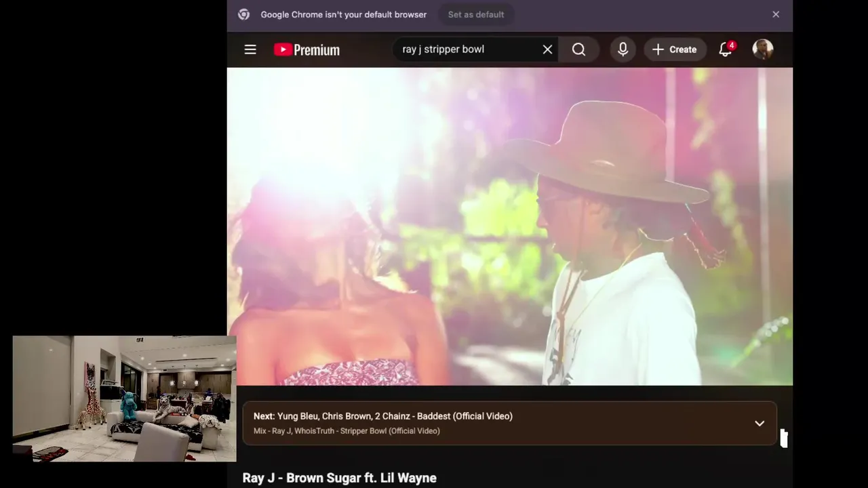This screenshot has height=488, width=868.
Task: Open the account profile avatar menu
Action: click(763, 49)
